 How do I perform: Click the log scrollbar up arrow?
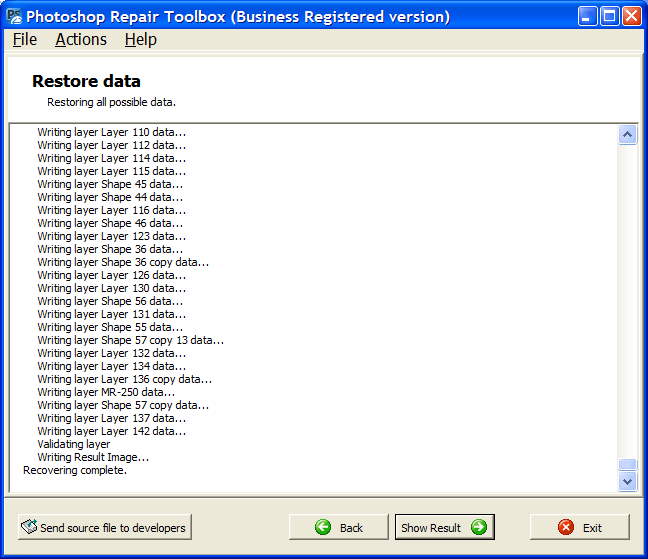(627, 135)
